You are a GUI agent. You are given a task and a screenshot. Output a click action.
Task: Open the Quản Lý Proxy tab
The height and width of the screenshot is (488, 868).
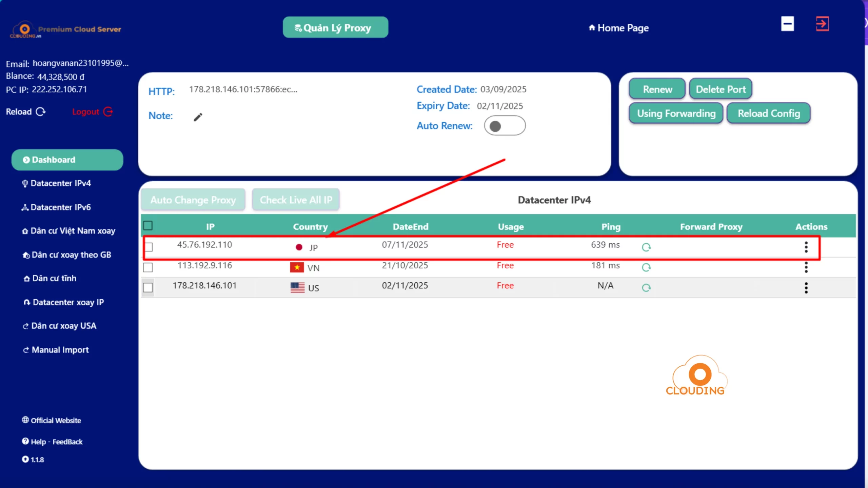[x=335, y=28]
